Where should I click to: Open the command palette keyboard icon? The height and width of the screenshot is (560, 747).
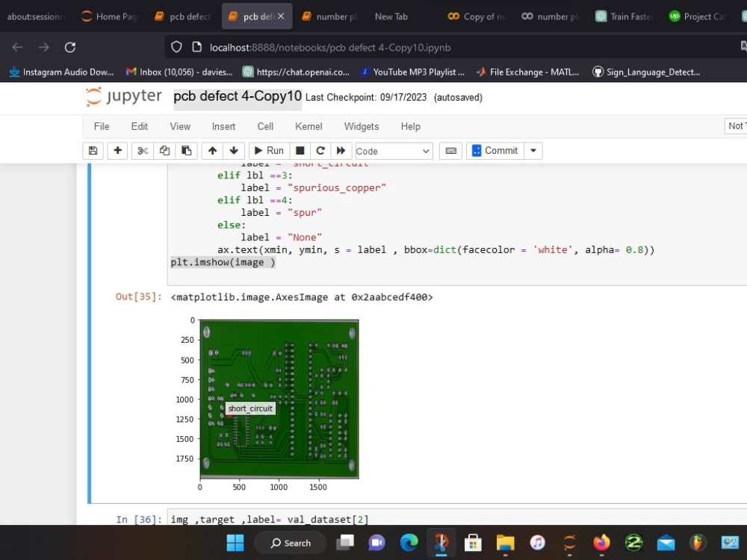(x=450, y=151)
